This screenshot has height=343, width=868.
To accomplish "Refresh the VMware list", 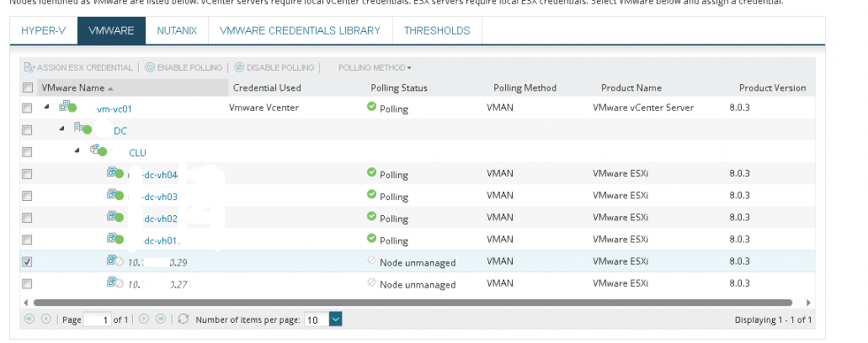I will pyautogui.click(x=184, y=319).
